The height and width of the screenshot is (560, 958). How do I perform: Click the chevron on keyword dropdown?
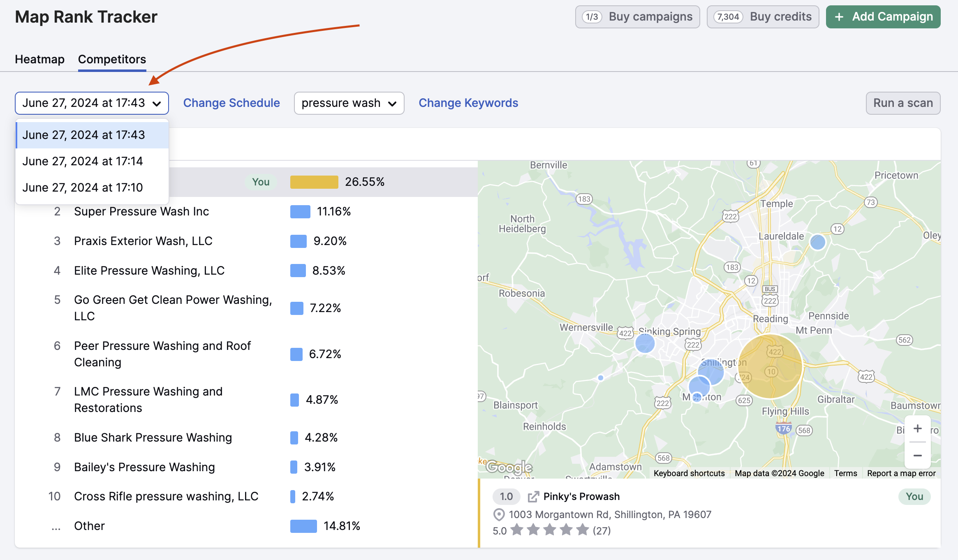[392, 104]
